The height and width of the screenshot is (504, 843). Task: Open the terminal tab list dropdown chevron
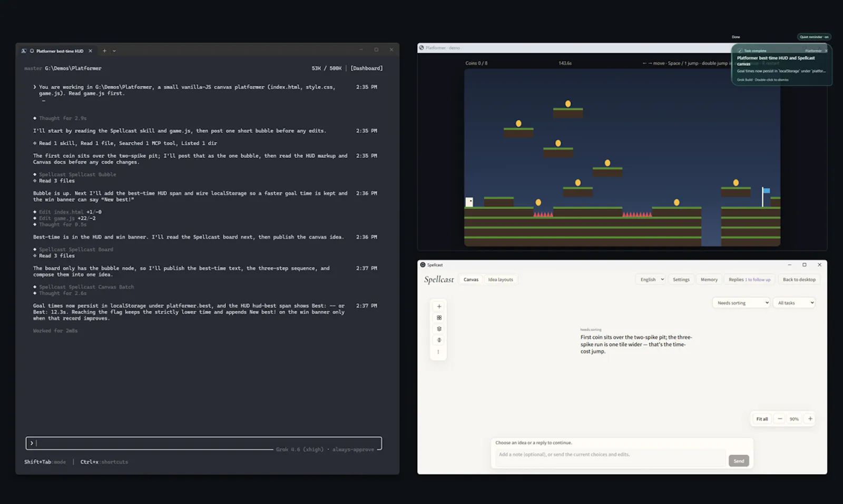(x=114, y=51)
